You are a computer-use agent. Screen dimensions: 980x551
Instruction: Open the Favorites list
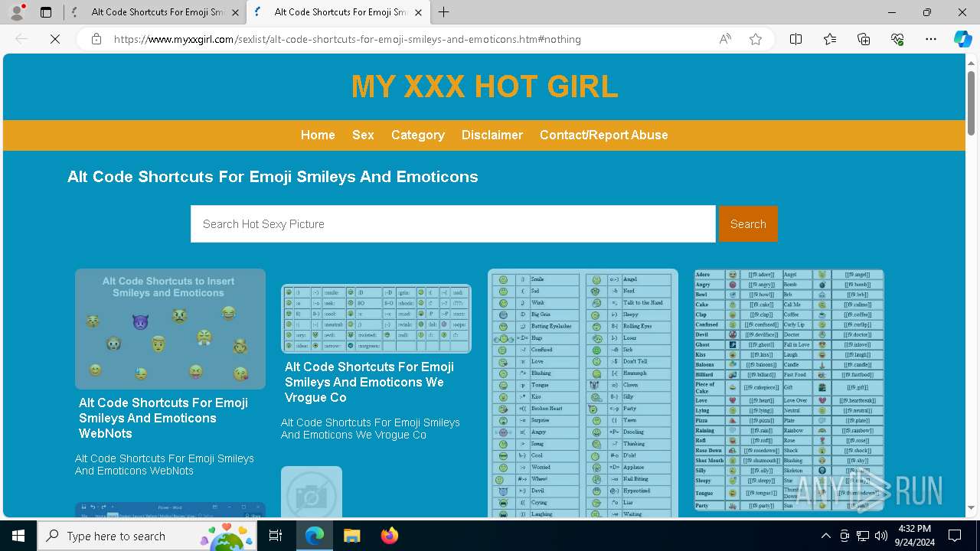point(830,39)
